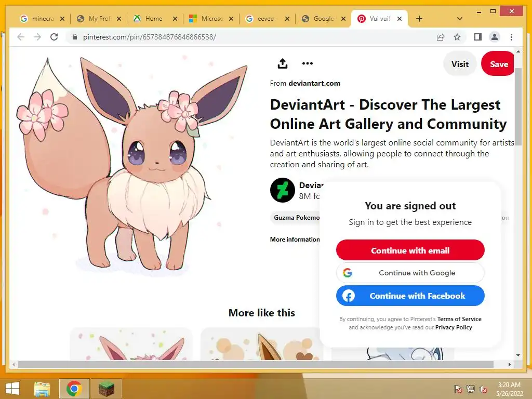Click the red Save button
The height and width of the screenshot is (399, 532).
click(498, 64)
